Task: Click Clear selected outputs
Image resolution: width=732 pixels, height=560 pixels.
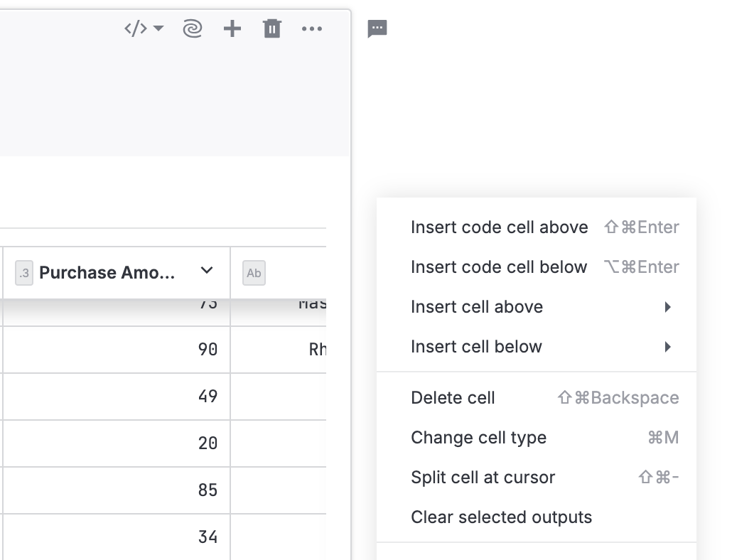Action: coord(501,517)
